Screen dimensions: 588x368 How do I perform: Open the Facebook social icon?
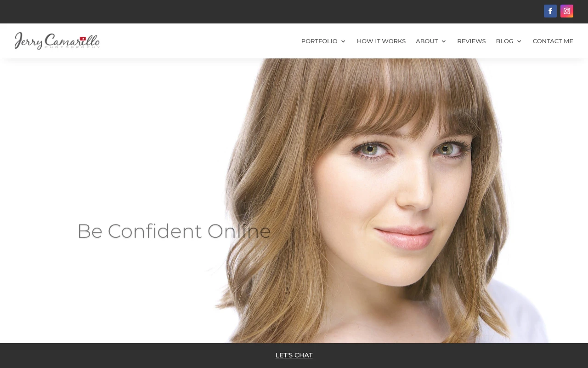pos(550,11)
